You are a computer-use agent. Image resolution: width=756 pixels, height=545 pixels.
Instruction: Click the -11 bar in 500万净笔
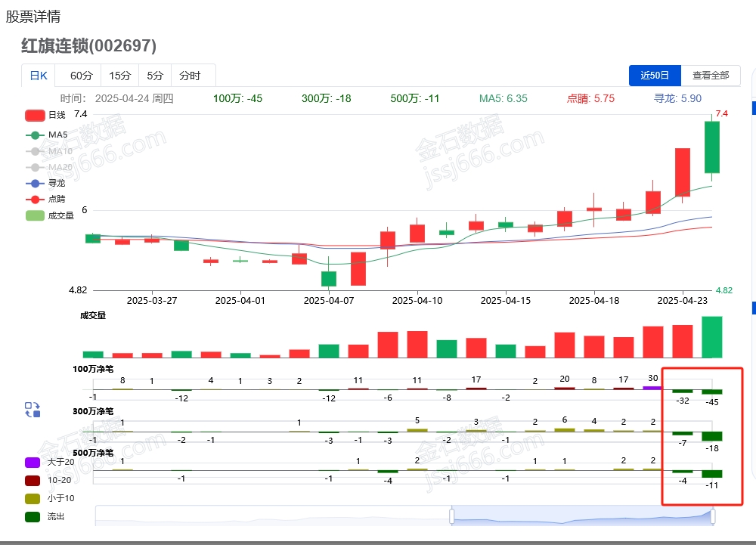pos(712,474)
